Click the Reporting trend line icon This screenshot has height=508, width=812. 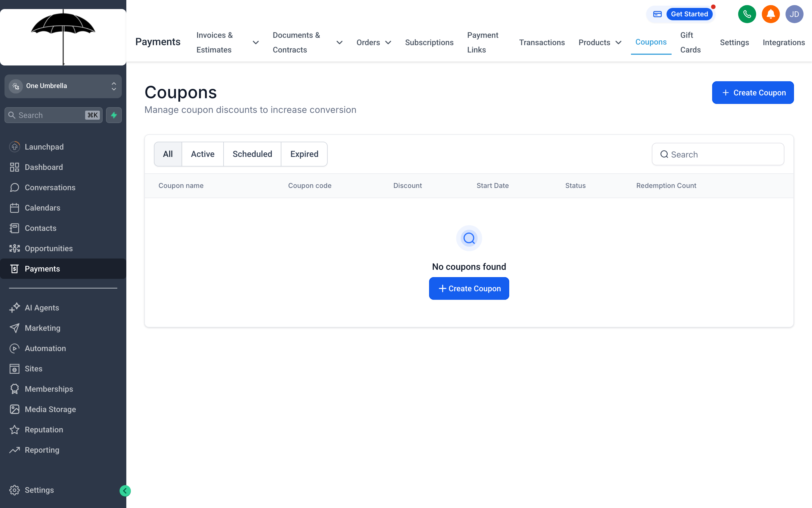click(14, 450)
